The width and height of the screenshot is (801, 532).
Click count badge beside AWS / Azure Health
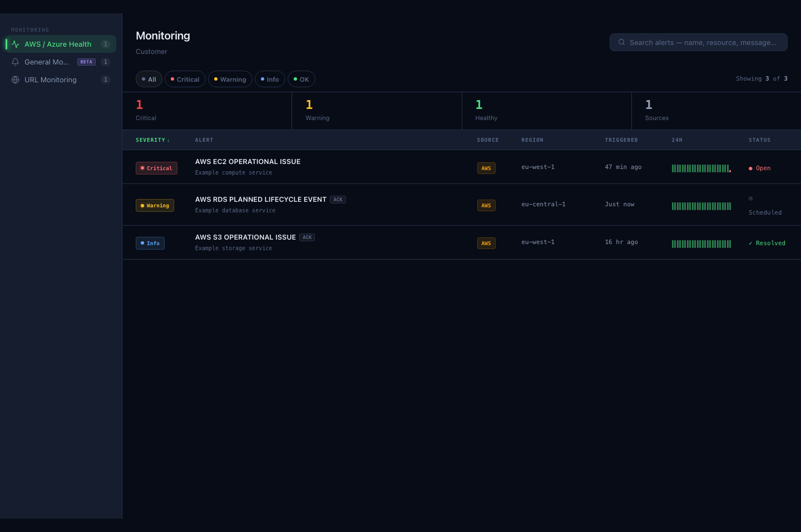pyautogui.click(x=106, y=44)
